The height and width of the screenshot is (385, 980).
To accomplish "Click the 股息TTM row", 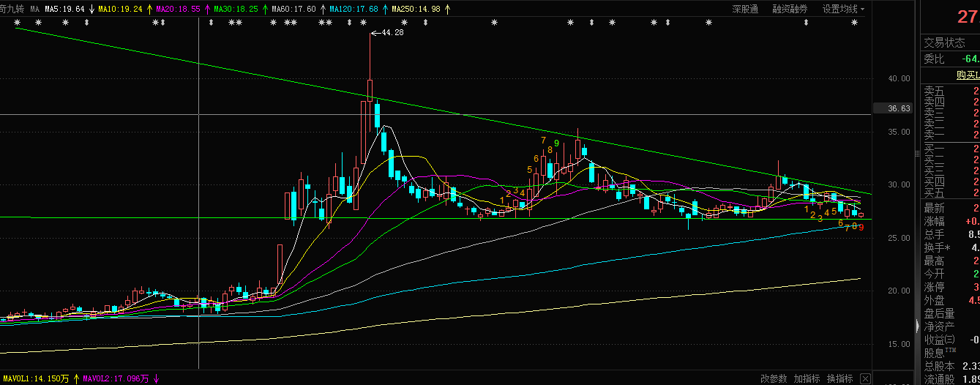I will click(950, 353).
